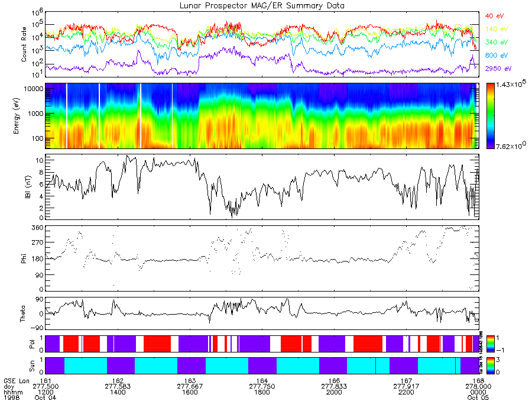532x414 pixels.
Task: Click the 'GSE Lon' row label
Action: coord(17,381)
